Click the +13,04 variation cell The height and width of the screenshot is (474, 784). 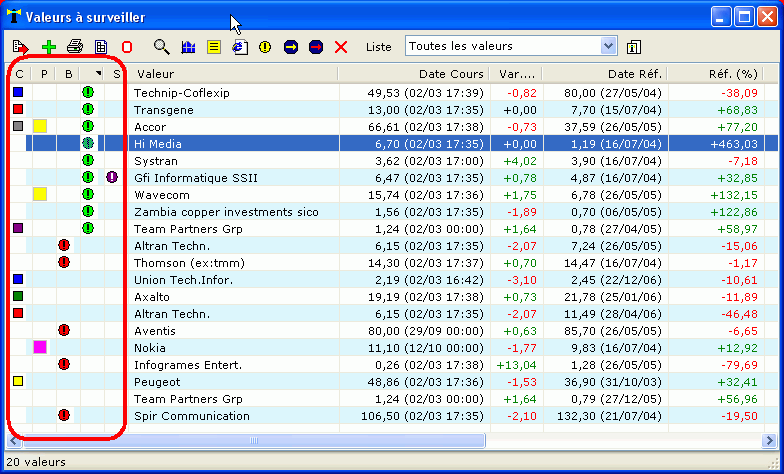click(x=516, y=365)
